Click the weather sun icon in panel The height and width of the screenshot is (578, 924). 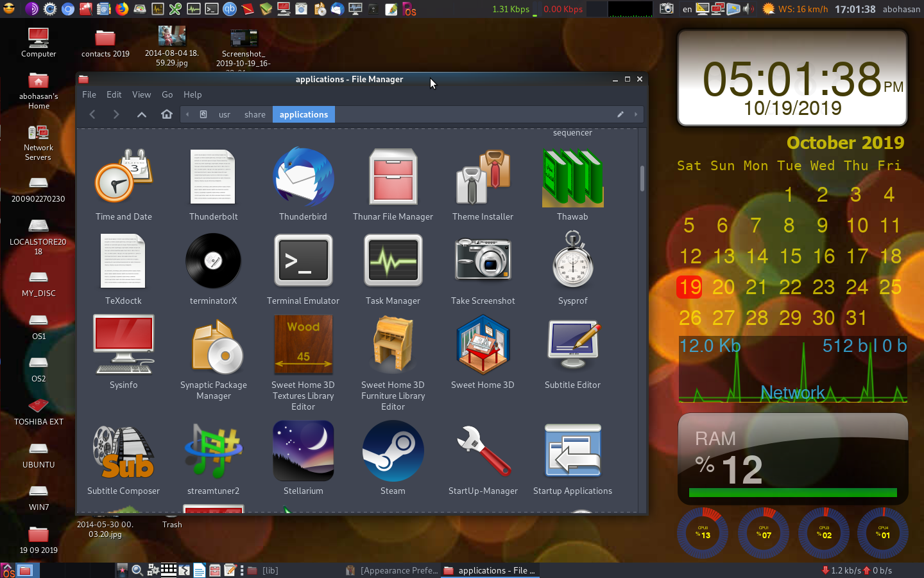(x=768, y=9)
